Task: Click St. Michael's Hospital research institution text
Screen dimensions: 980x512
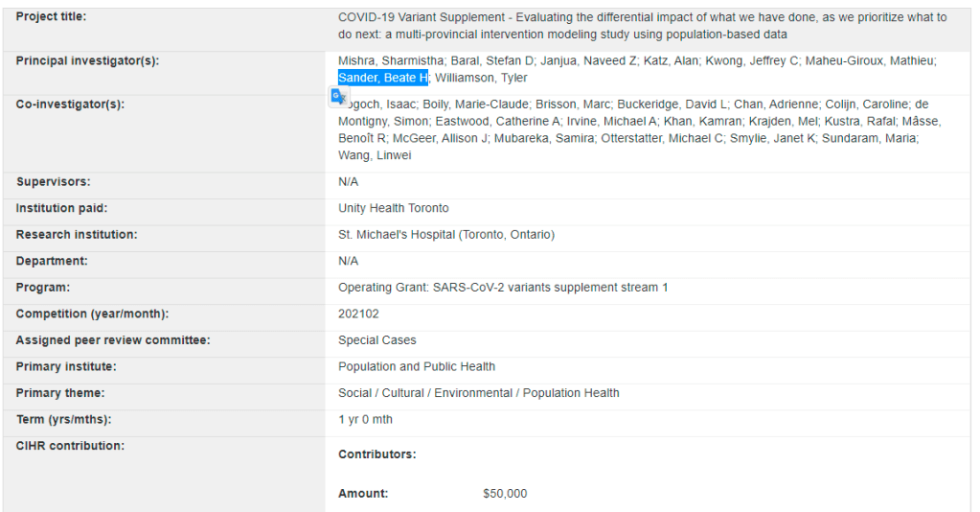Action: (445, 235)
